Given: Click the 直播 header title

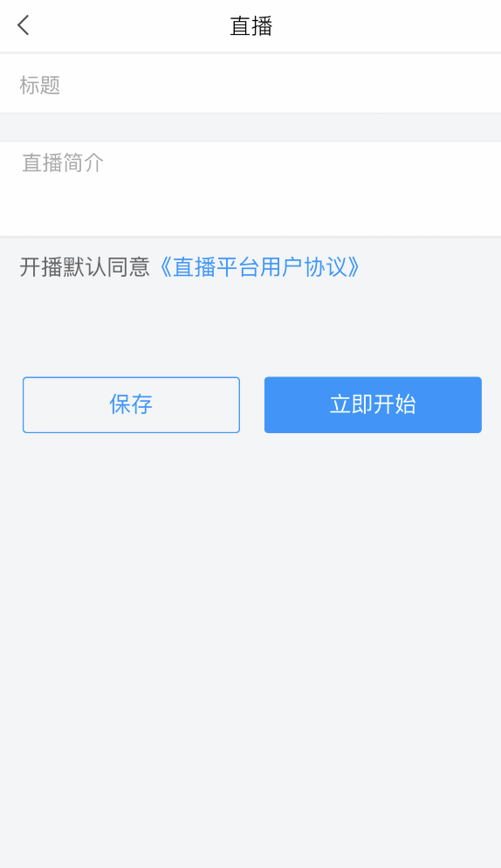Looking at the screenshot, I should [x=250, y=26].
